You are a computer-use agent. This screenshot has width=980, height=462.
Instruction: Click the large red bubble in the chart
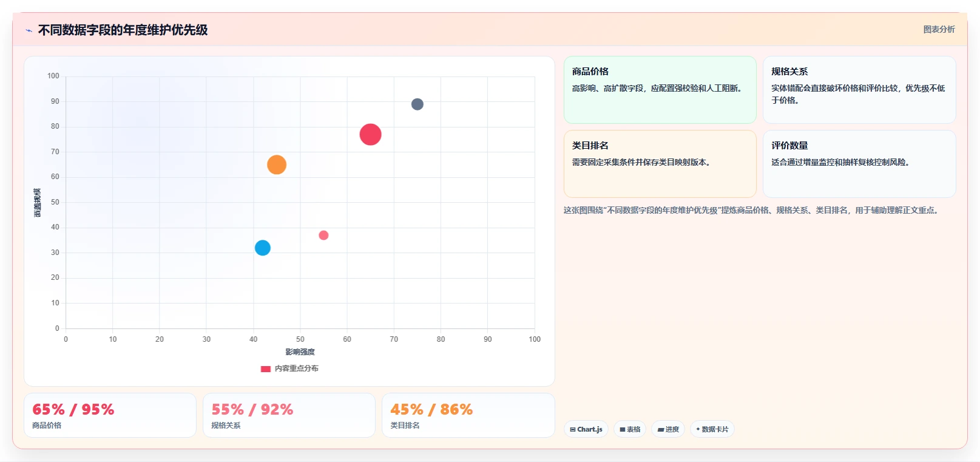pos(370,134)
